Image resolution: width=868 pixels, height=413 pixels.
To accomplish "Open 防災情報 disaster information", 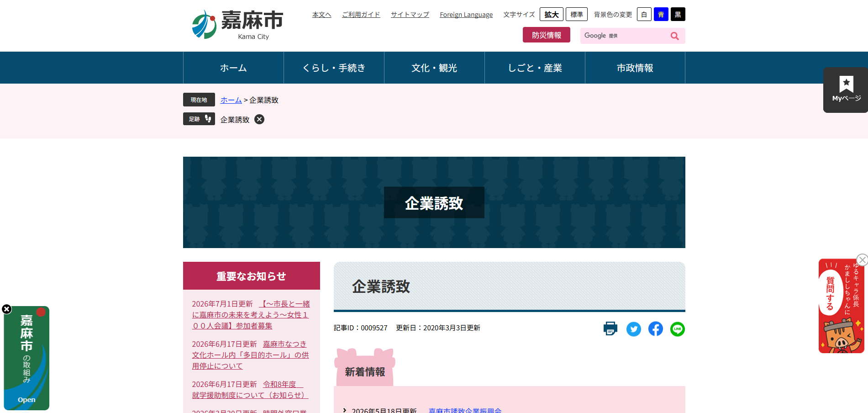I will point(547,35).
